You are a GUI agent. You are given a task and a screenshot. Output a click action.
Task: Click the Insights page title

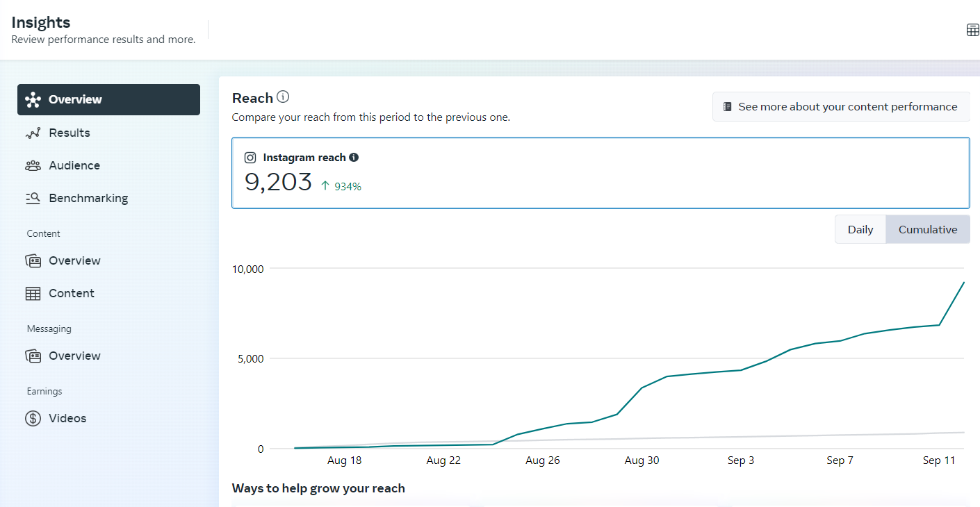(41, 22)
